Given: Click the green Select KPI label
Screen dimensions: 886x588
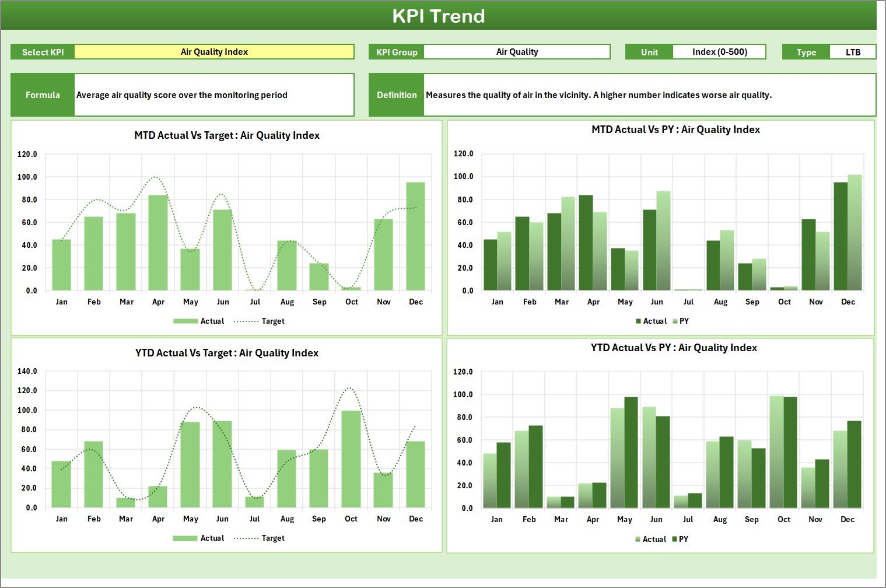Looking at the screenshot, I should pyautogui.click(x=41, y=51).
